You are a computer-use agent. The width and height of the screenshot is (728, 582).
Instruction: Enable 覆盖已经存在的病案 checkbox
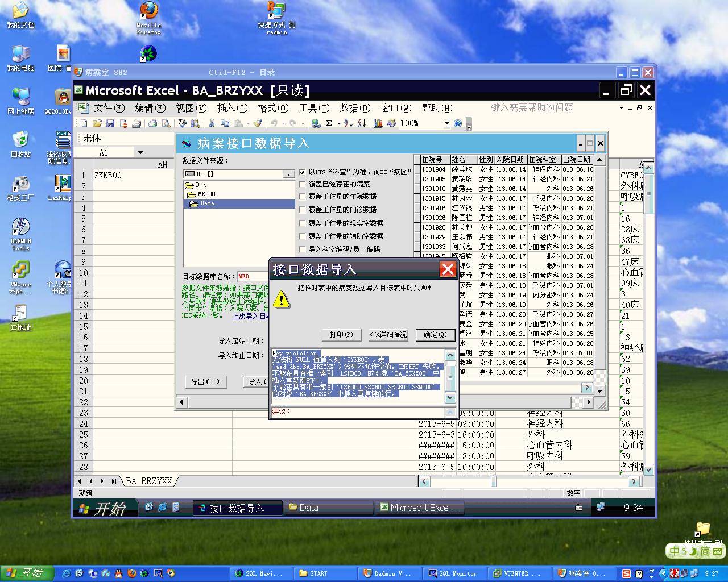point(303,184)
